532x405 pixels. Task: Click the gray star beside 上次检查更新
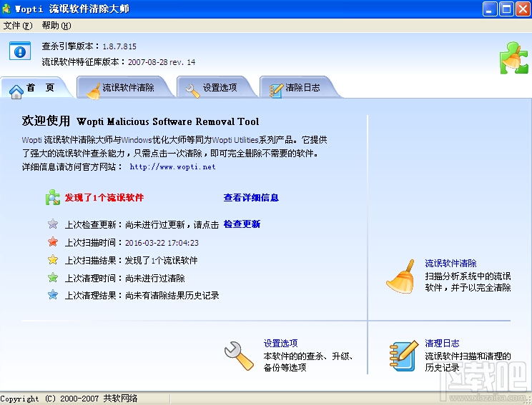53,224
